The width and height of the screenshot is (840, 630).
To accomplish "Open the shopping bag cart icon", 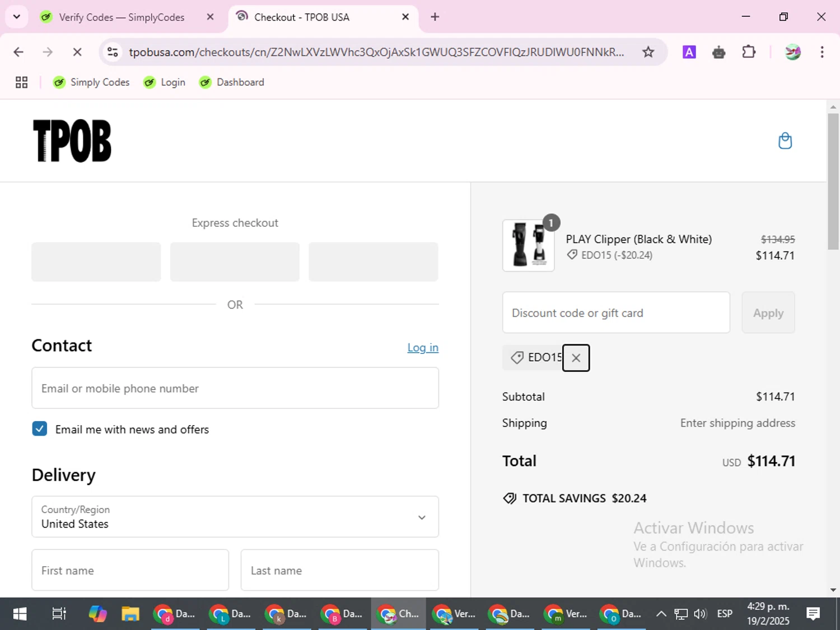I will coord(785,141).
